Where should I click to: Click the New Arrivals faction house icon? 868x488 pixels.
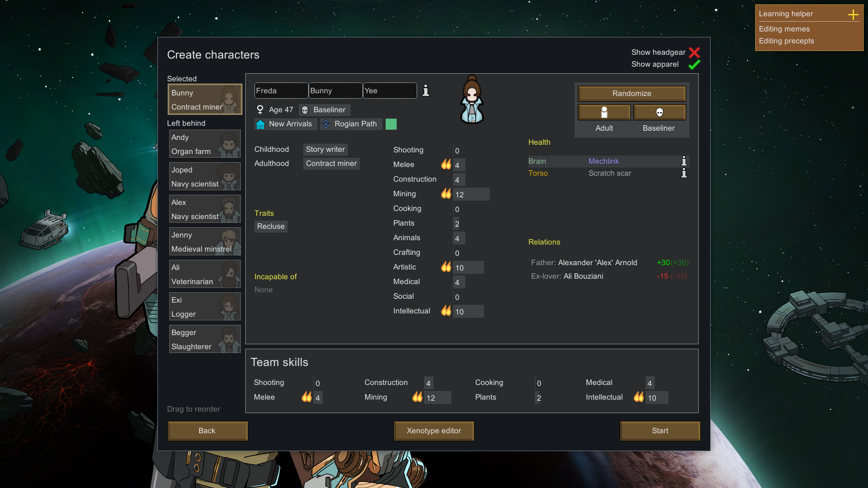260,124
